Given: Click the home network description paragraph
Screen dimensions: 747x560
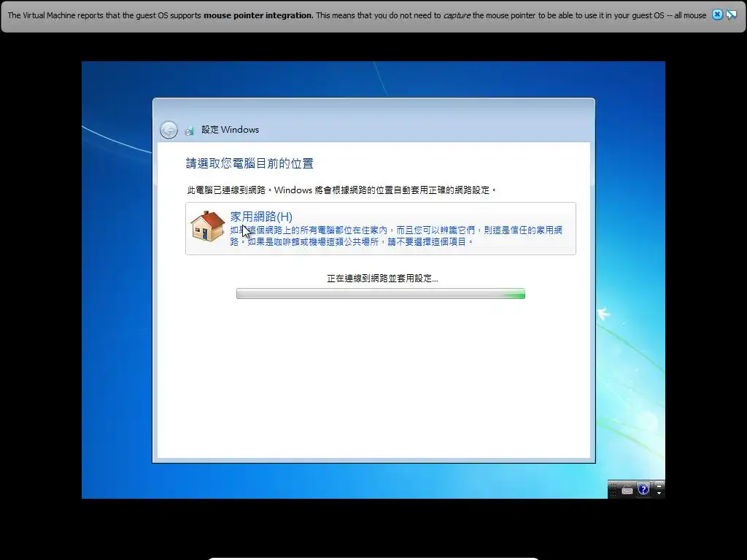Looking at the screenshot, I should tap(396, 236).
